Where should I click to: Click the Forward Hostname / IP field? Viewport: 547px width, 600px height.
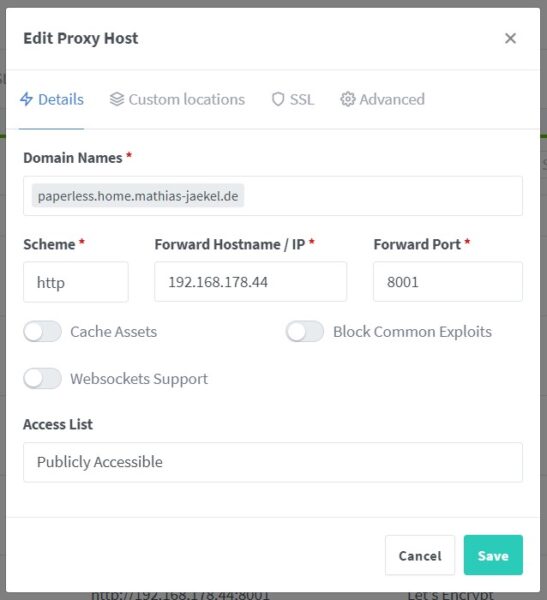coord(251,282)
